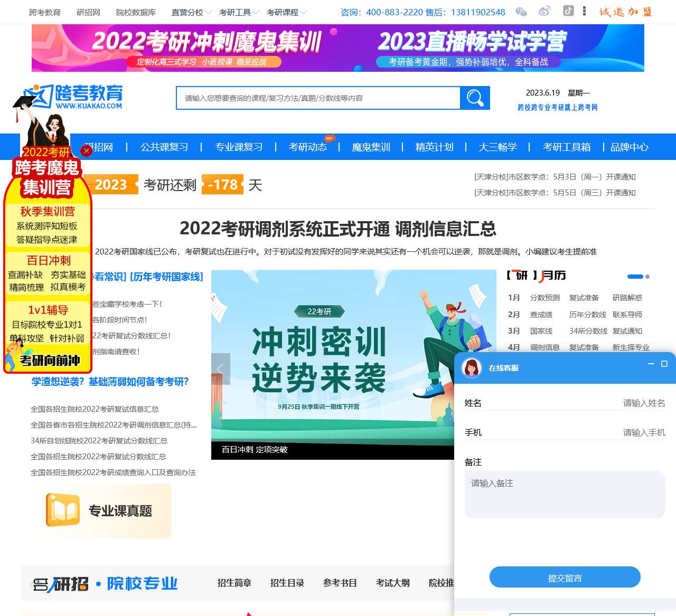Open the 魔鬼集训 navigation menu item

point(371,147)
